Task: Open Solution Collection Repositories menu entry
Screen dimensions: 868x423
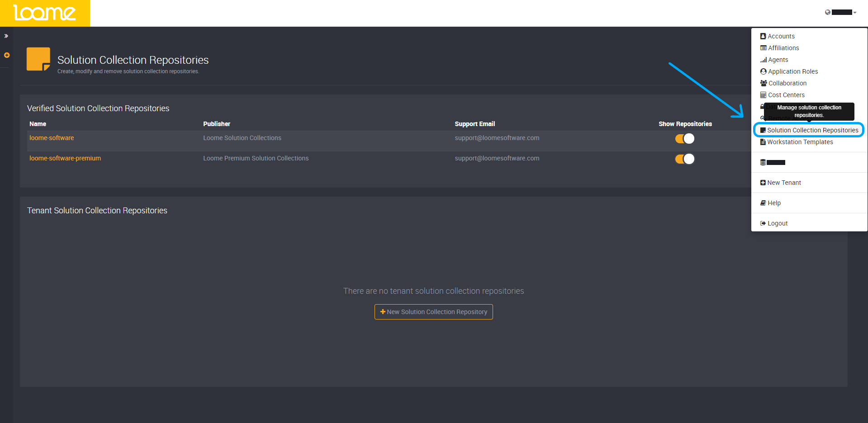Action: (812, 130)
